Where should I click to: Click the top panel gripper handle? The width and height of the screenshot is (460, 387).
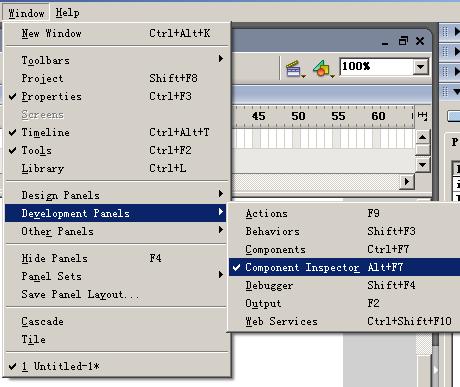[445, 32]
